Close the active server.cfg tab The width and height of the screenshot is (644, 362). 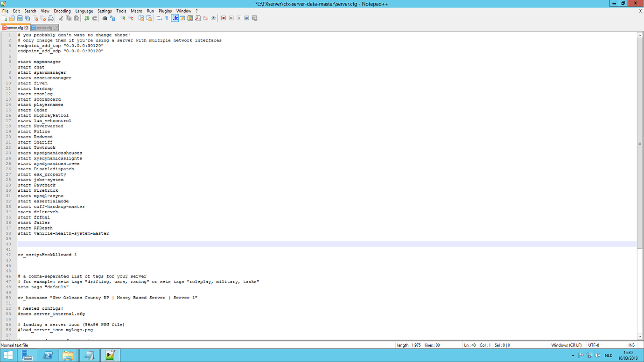pos(26,28)
